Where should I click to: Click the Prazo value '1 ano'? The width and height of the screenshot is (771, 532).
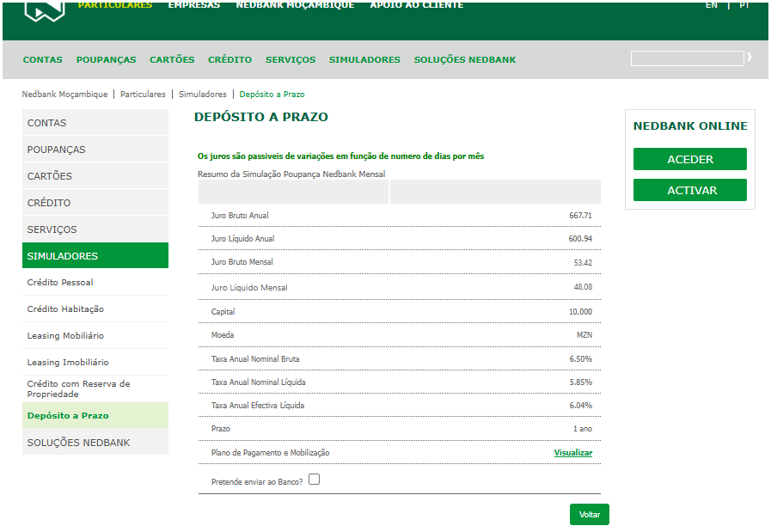[x=583, y=429]
